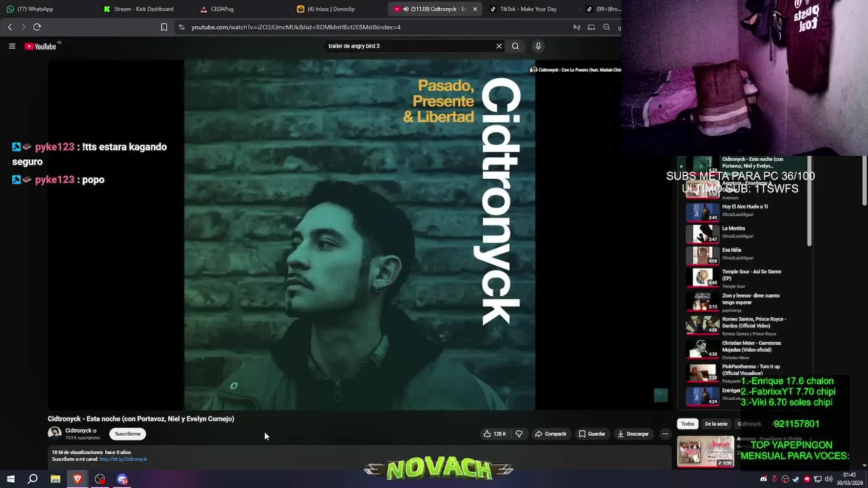Bookmark this page with the bookmark icon
This screenshot has width=868, height=488.
(164, 27)
